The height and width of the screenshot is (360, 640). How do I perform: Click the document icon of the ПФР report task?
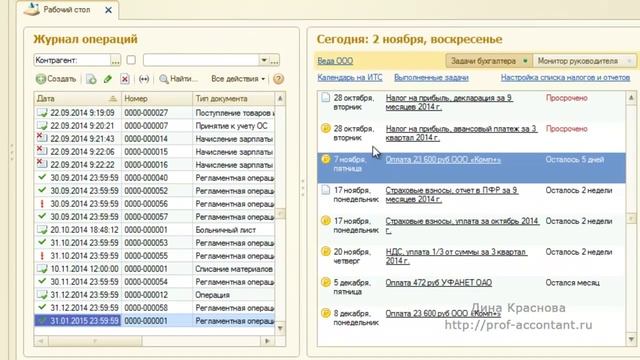[325, 190]
